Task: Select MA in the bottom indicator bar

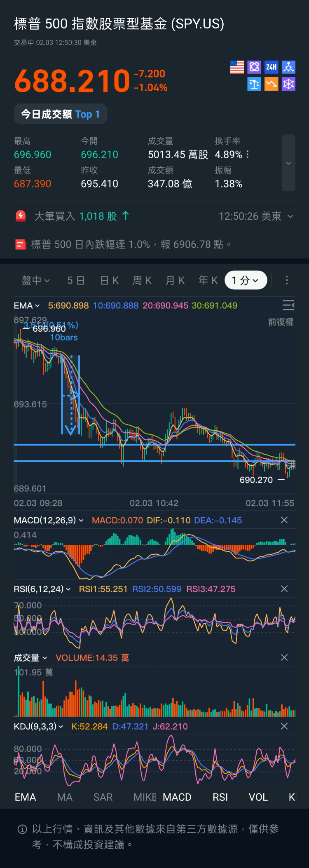Action: tap(65, 797)
